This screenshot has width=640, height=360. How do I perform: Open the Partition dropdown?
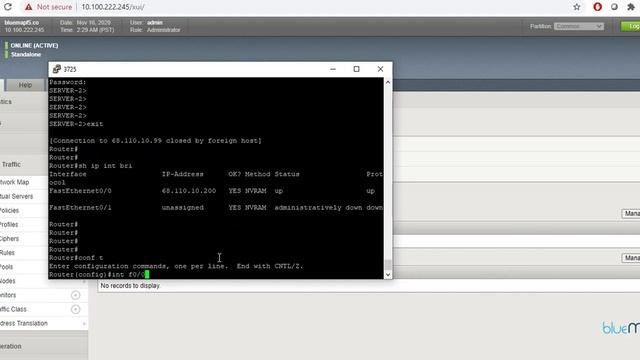tap(579, 26)
